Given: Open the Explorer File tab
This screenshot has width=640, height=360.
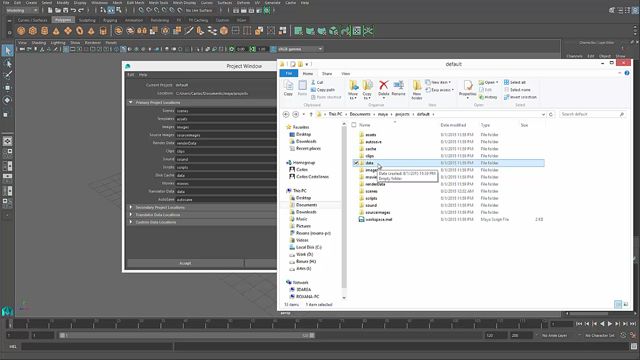Looking at the screenshot, I should point(289,73).
